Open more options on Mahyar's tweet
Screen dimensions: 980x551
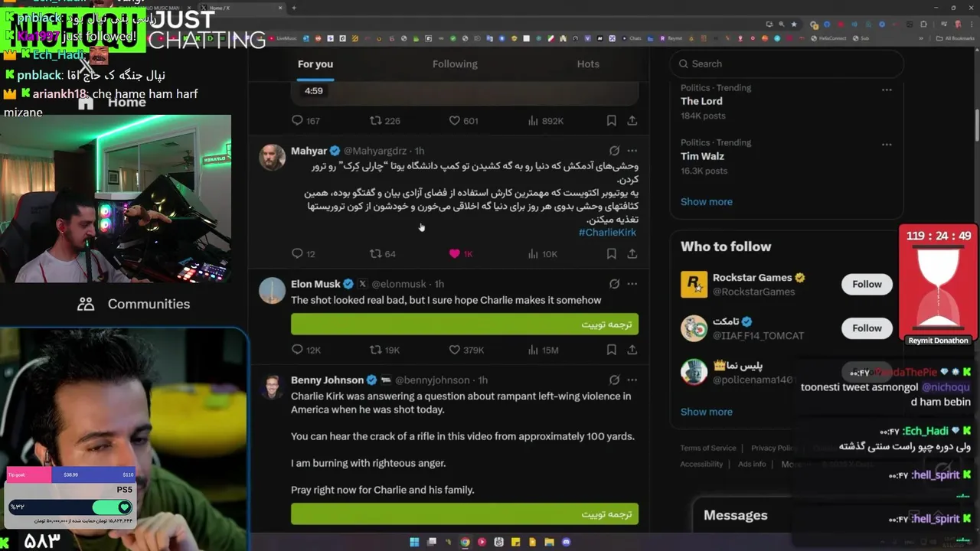coord(632,151)
